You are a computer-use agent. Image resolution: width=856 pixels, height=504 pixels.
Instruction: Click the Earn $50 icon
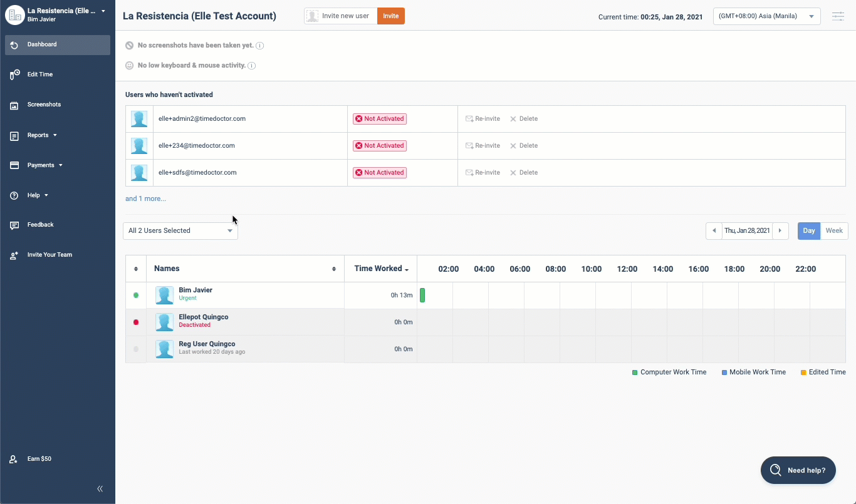(14, 460)
